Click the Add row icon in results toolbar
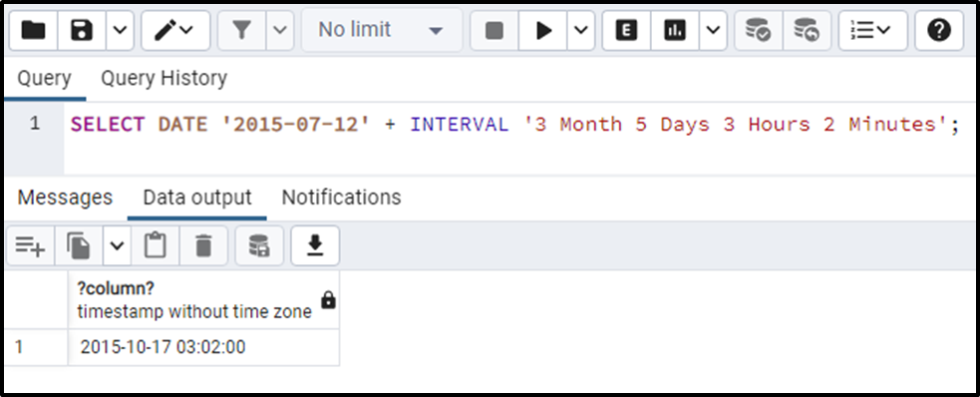The image size is (980, 397). (30, 245)
